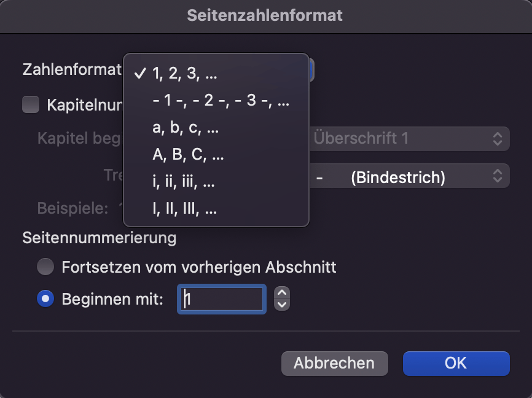Enable the Kapitelnummer checkbox

30,104
